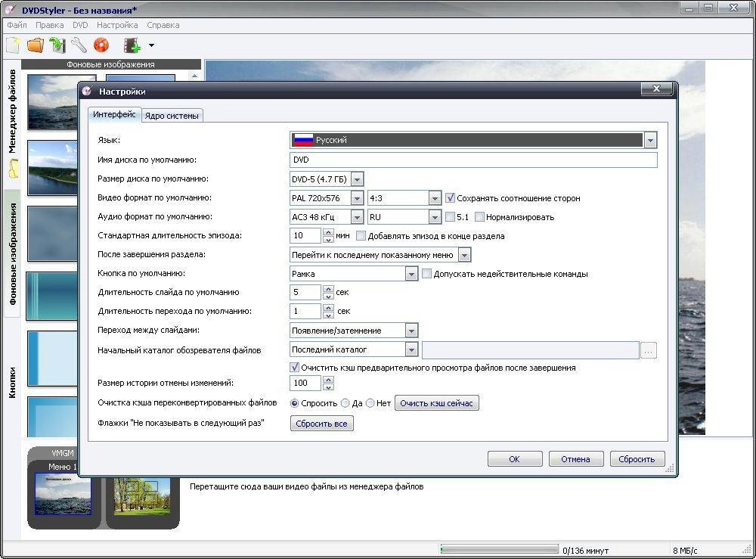
Task: Expand the Рамка default button dropdown
Action: [x=411, y=274]
